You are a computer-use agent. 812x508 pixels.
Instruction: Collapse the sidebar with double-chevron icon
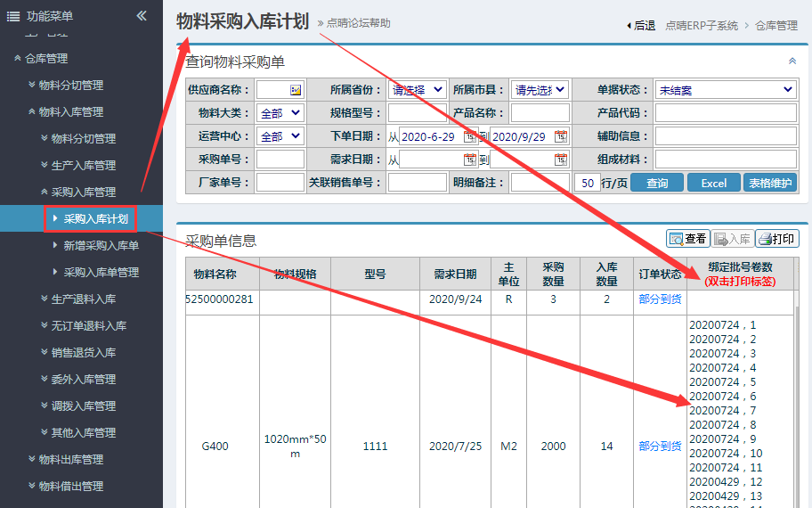pyautogui.click(x=142, y=15)
